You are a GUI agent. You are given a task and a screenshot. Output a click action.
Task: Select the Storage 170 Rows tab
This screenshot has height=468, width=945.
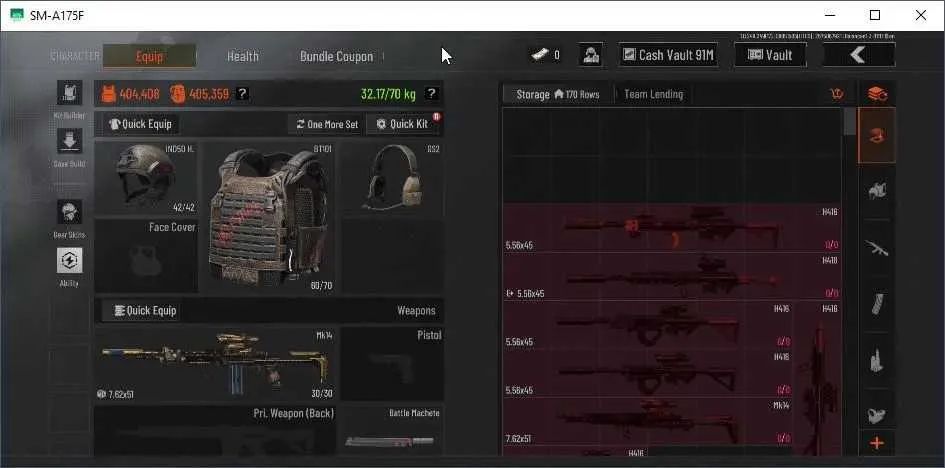click(x=557, y=95)
